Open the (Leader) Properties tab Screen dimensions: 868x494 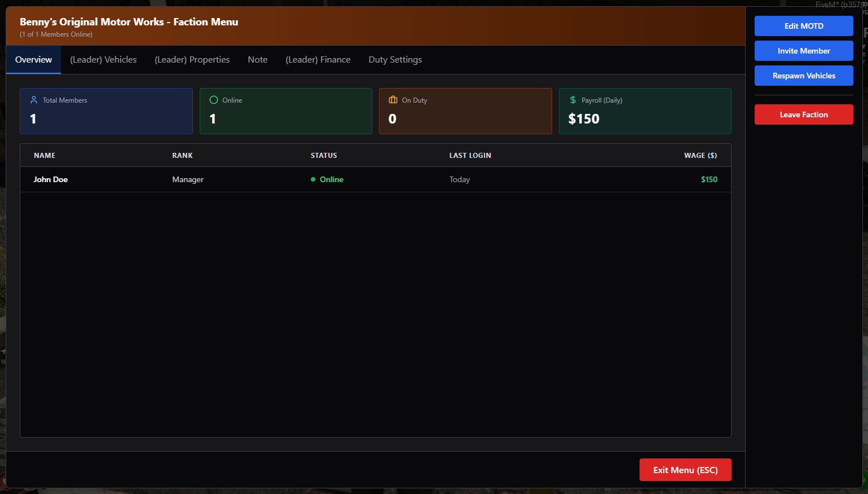tap(192, 60)
